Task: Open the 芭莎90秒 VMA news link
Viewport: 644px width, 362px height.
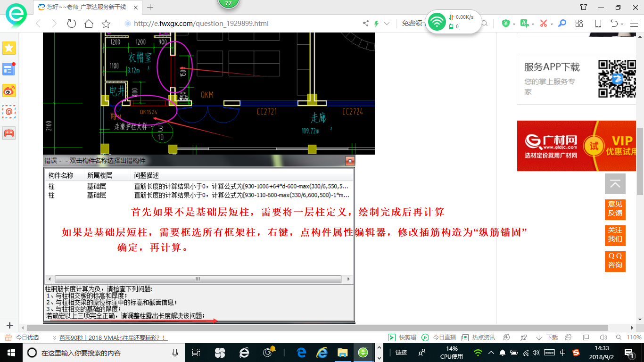Action: [113, 337]
